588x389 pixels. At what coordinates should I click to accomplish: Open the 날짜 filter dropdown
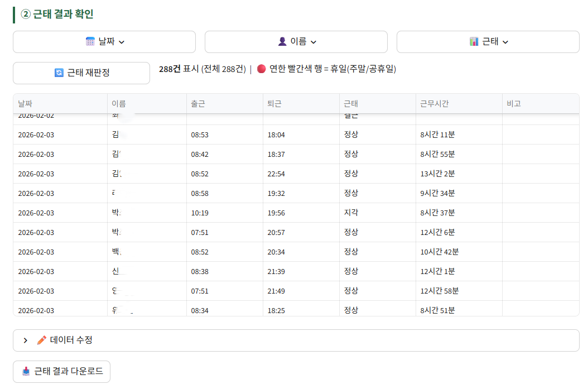click(x=104, y=41)
